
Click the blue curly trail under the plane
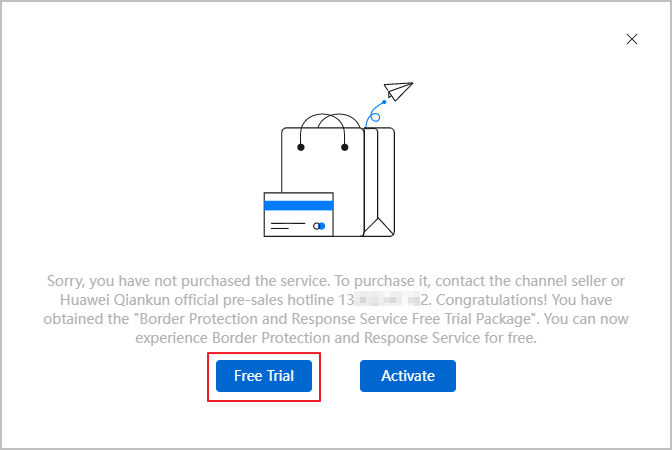(x=375, y=114)
